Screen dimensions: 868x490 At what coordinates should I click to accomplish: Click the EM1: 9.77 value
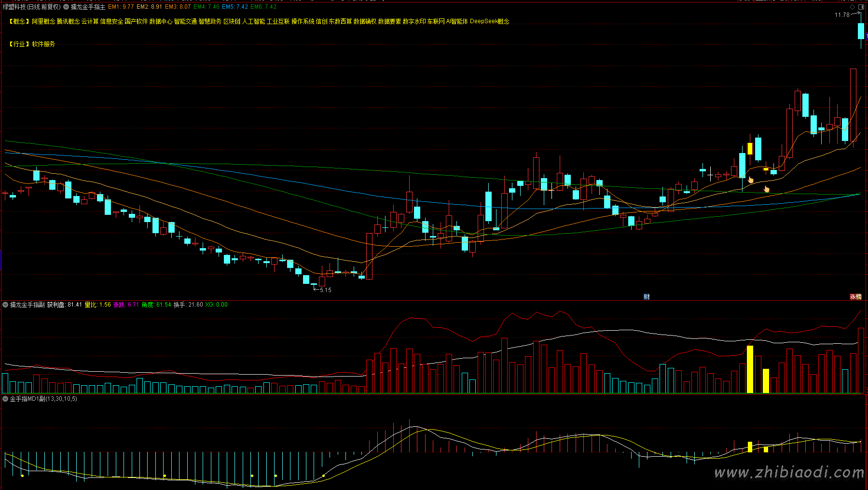pyautogui.click(x=121, y=7)
